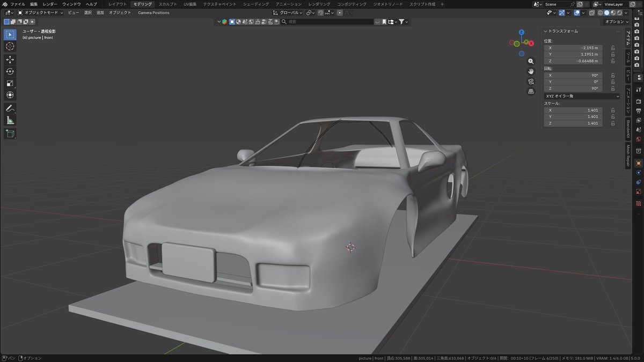Select the Move tool in the left toolbar

click(x=10, y=60)
